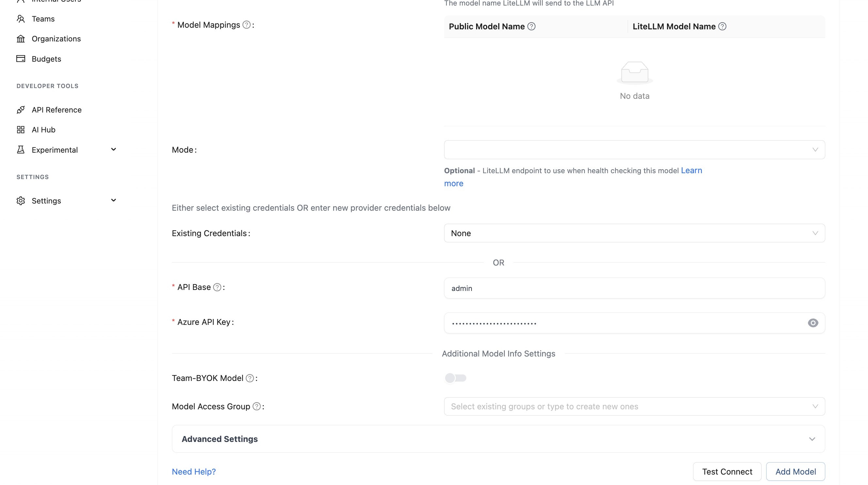Click the Model Mappings help icon
Image resolution: width=868 pixels, height=485 pixels.
tap(246, 25)
